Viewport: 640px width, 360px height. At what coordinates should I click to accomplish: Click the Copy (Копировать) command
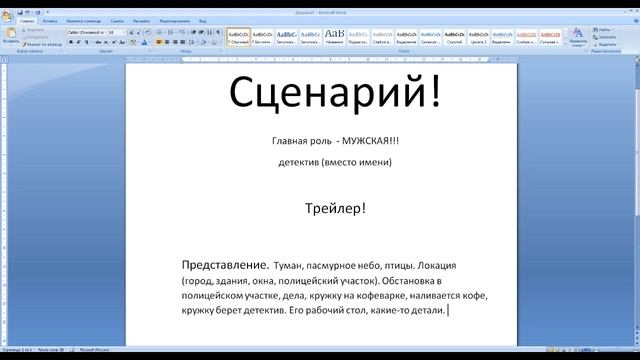36,37
